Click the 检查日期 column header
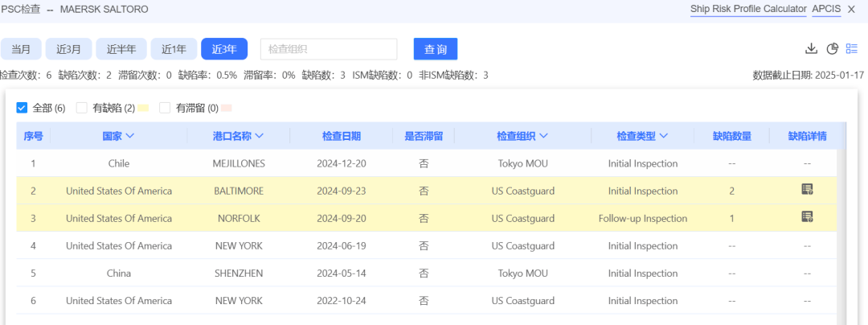The width and height of the screenshot is (868, 325). click(x=342, y=136)
